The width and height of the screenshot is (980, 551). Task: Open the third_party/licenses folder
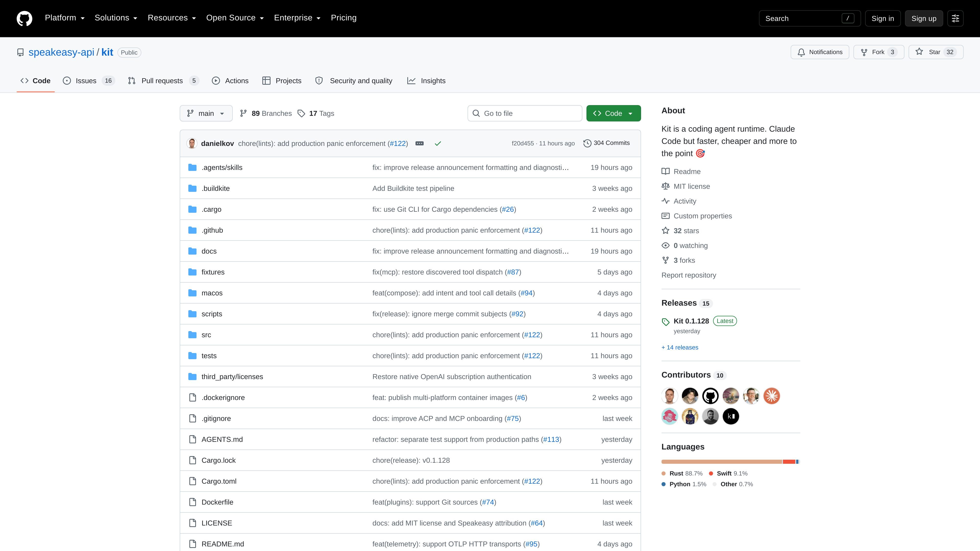[232, 377]
